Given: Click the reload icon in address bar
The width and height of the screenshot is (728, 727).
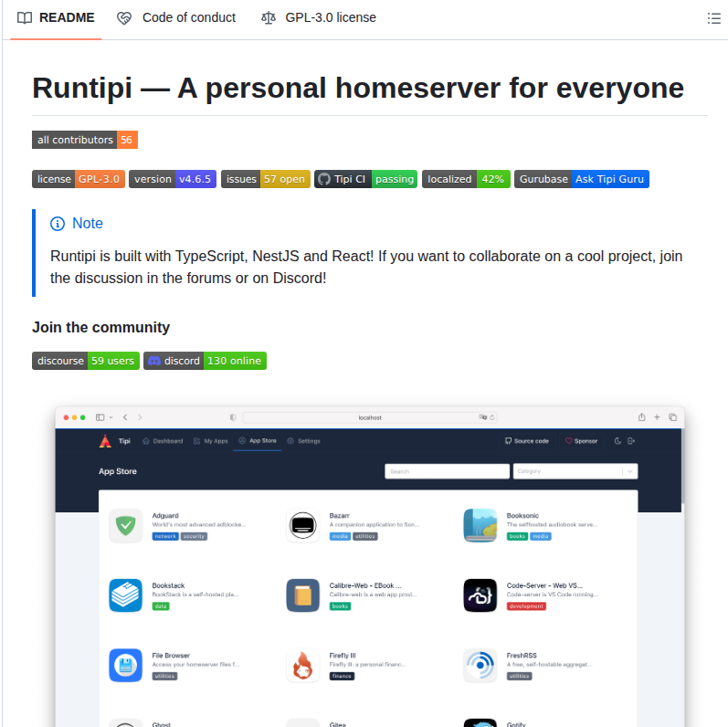Looking at the screenshot, I should click(x=491, y=417).
